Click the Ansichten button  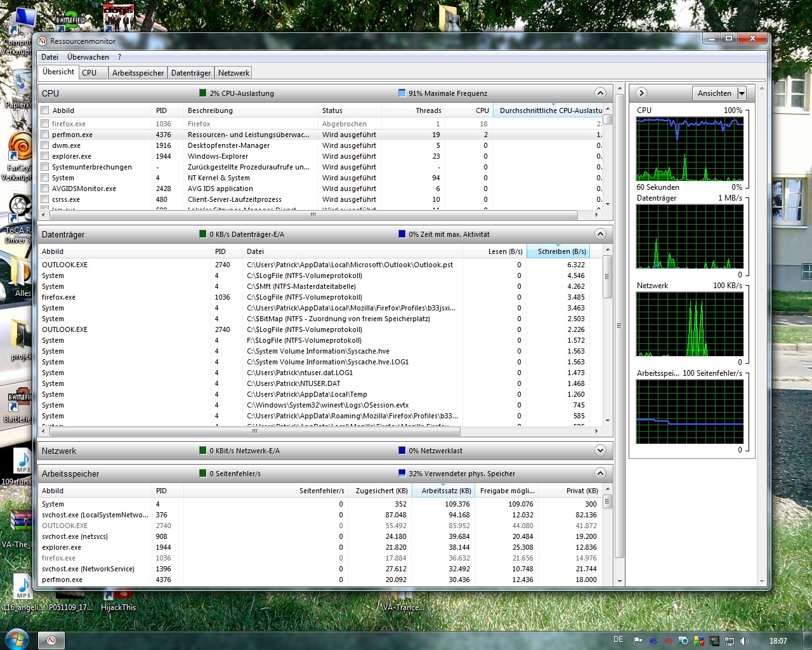[714, 93]
